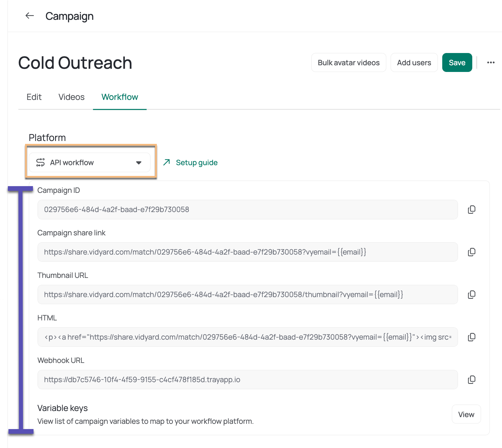The width and height of the screenshot is (502, 448).
Task: Click the HTML label
Action: point(47,318)
